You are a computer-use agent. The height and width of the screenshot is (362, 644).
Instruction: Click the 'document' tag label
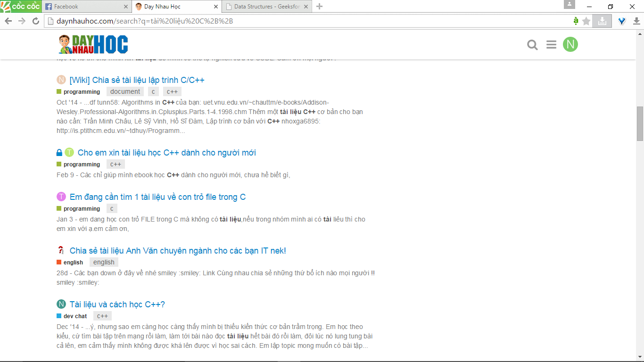tap(125, 92)
